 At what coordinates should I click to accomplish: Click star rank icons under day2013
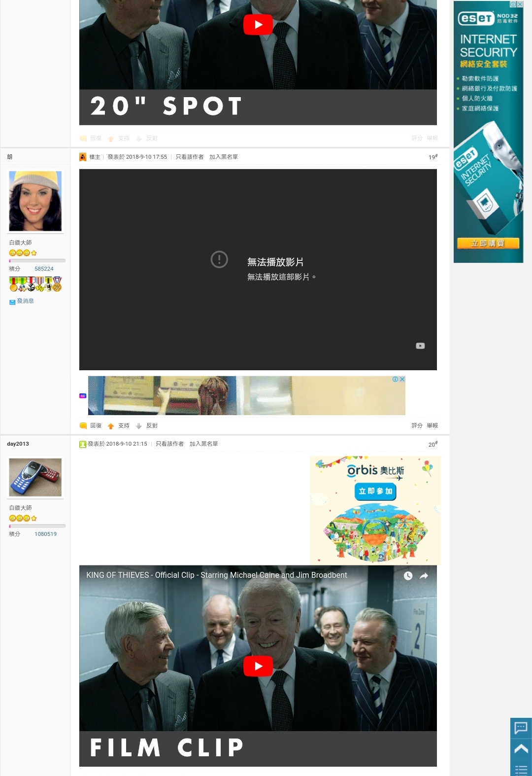click(23, 518)
